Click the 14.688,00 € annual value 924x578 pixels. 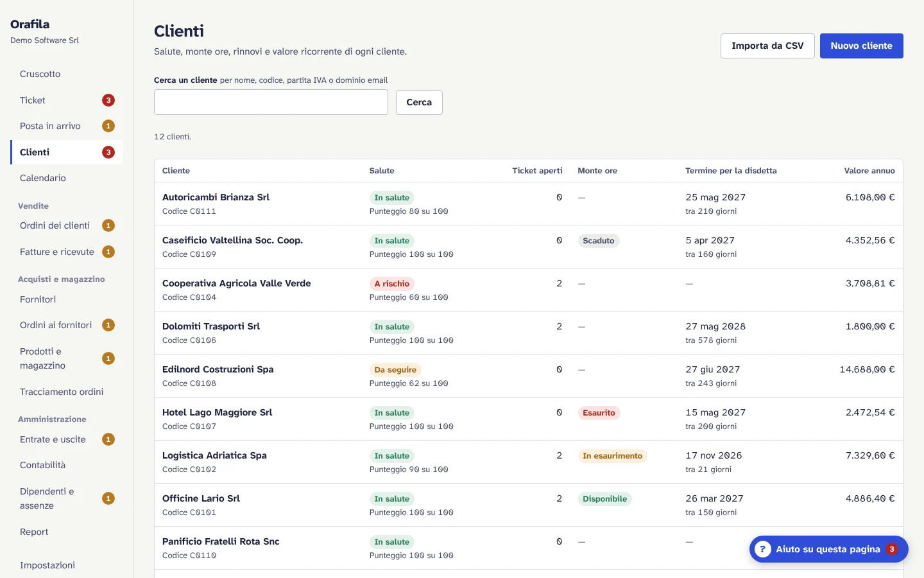coord(867,369)
